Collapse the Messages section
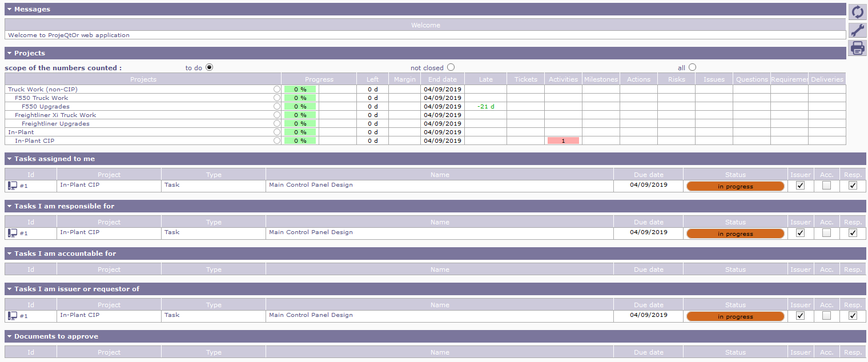 [10, 10]
